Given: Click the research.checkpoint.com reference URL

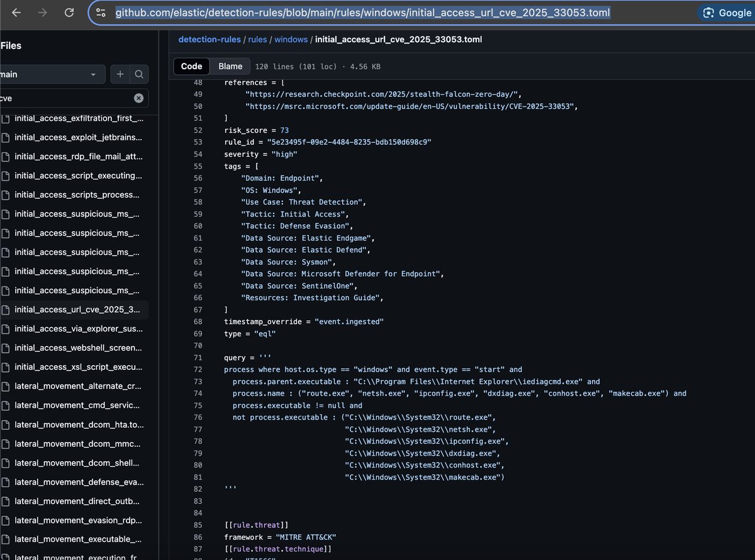Looking at the screenshot, I should (382, 94).
